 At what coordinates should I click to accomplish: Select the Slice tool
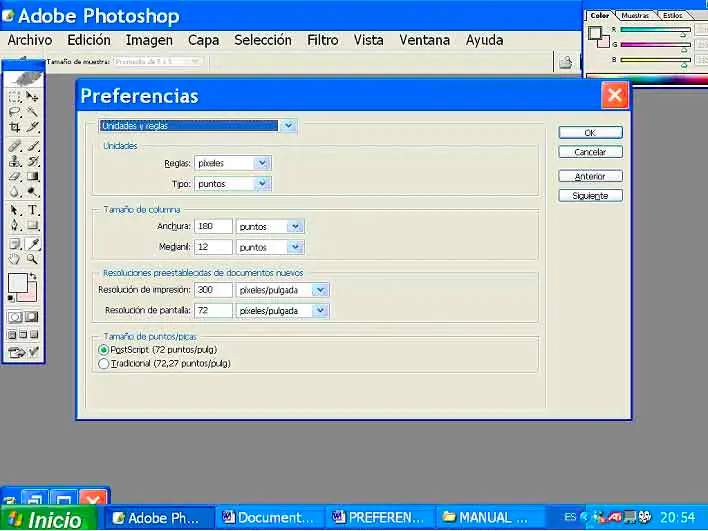coord(32,127)
